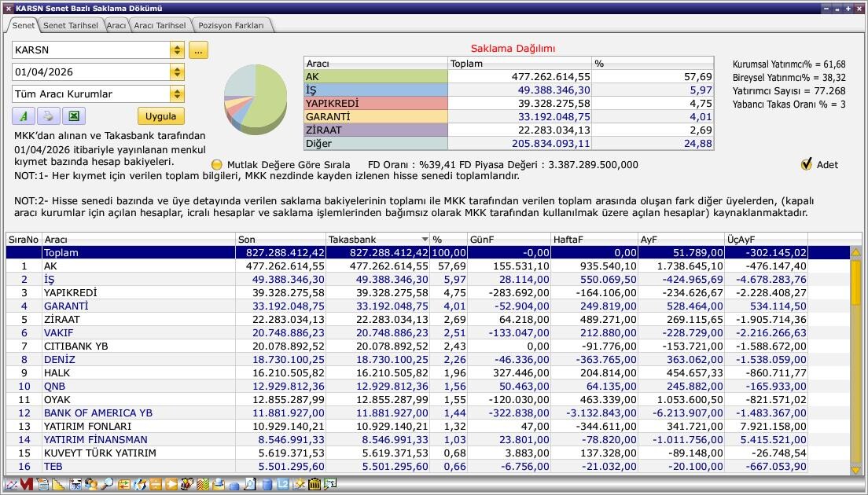The height and width of the screenshot is (495, 868).
Task: Click the yellow trash bin toolbar icon
Action: (314, 485)
